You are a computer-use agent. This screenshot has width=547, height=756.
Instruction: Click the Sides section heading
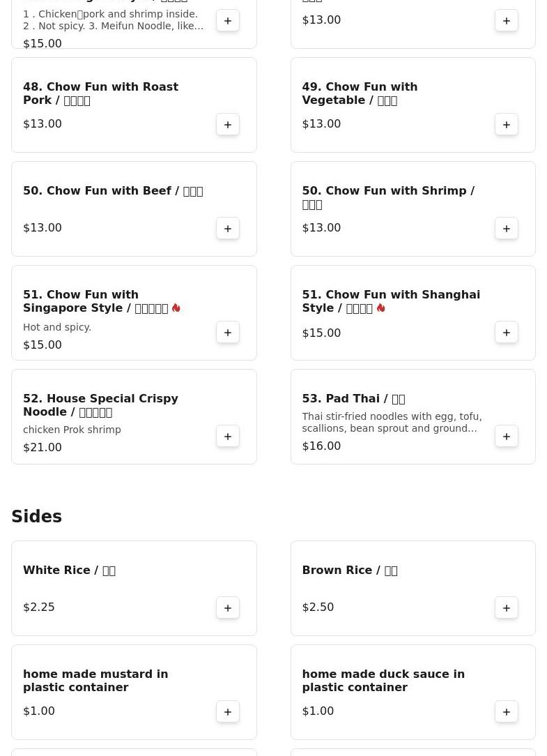point(37,517)
